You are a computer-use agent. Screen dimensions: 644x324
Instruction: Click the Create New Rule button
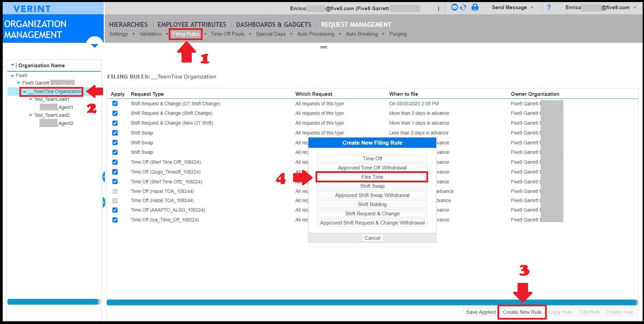[x=522, y=312]
